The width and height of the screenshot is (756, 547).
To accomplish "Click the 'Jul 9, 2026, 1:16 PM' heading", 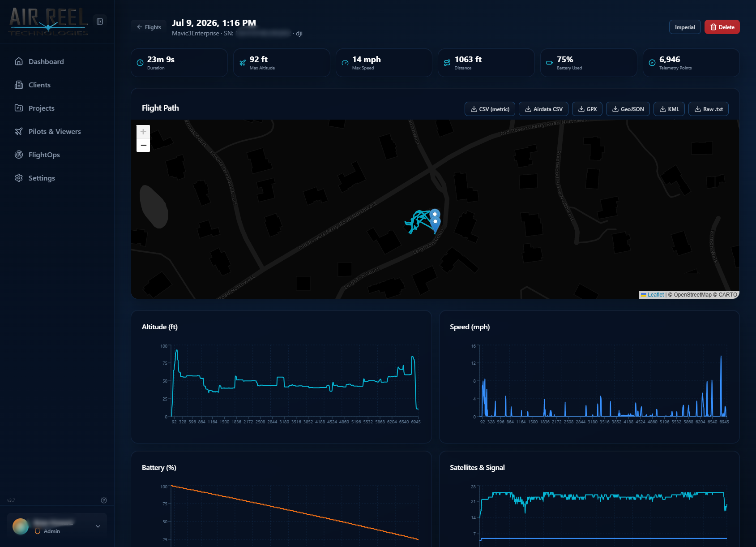I will (214, 23).
